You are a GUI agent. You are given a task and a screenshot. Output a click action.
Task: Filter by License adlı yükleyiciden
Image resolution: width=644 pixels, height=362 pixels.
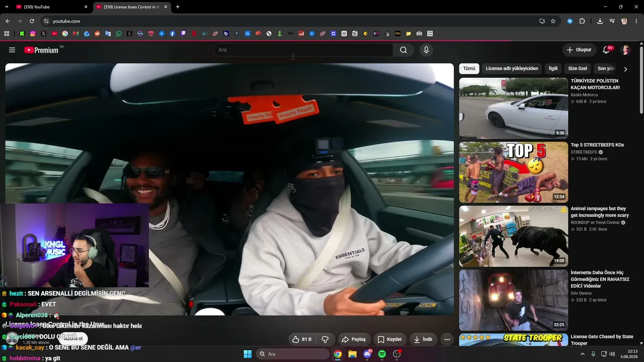click(512, 68)
